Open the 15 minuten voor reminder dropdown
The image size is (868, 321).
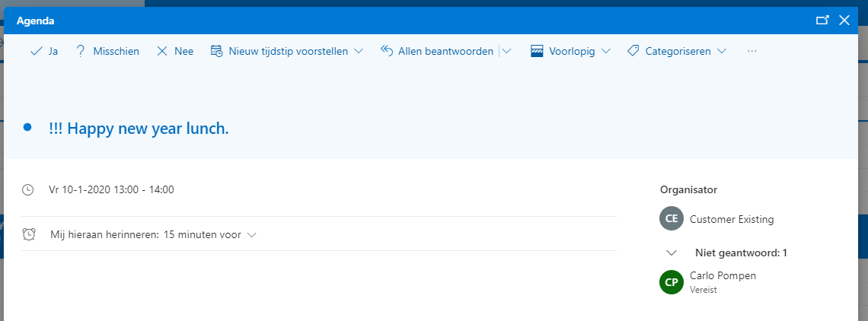point(210,234)
